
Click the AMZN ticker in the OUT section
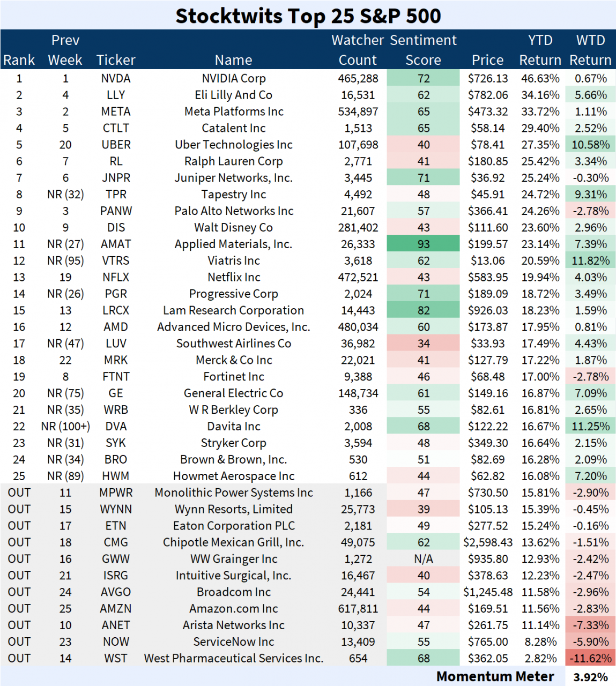tap(116, 608)
